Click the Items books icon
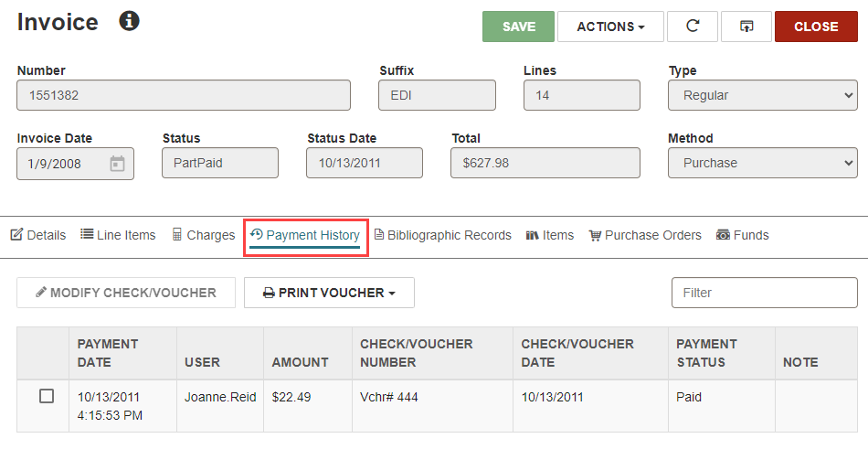The height and width of the screenshot is (449, 868). pos(532,235)
